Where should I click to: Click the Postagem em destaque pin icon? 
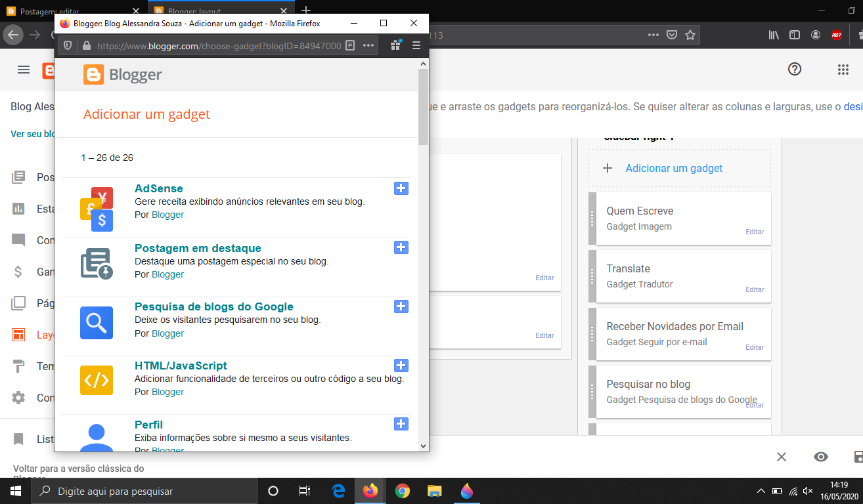click(97, 263)
